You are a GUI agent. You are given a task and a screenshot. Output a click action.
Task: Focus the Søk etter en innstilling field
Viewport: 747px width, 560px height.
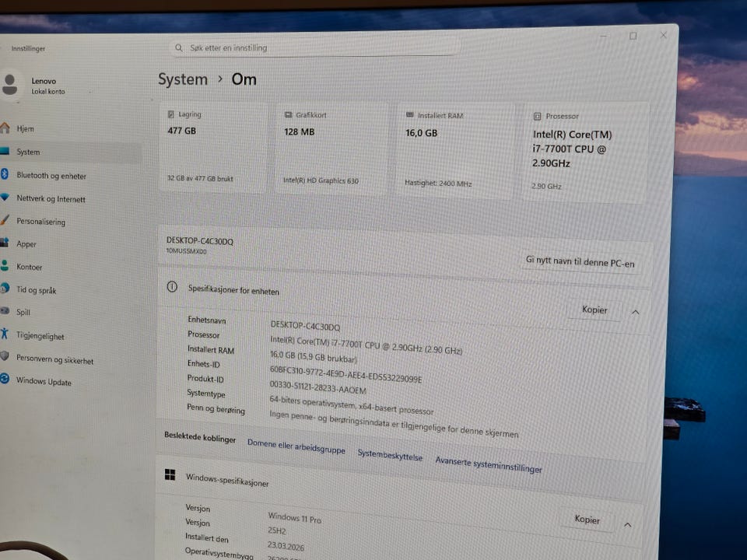tap(314, 47)
